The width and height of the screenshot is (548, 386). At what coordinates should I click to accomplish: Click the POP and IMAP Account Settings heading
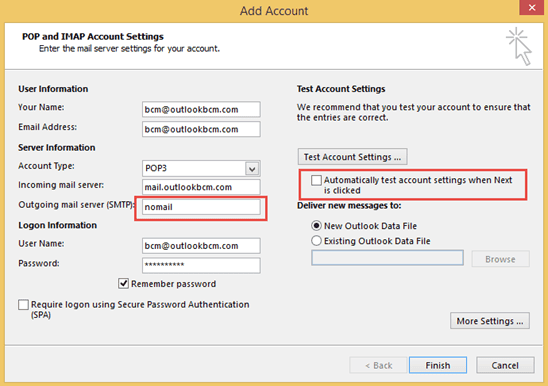[93, 36]
